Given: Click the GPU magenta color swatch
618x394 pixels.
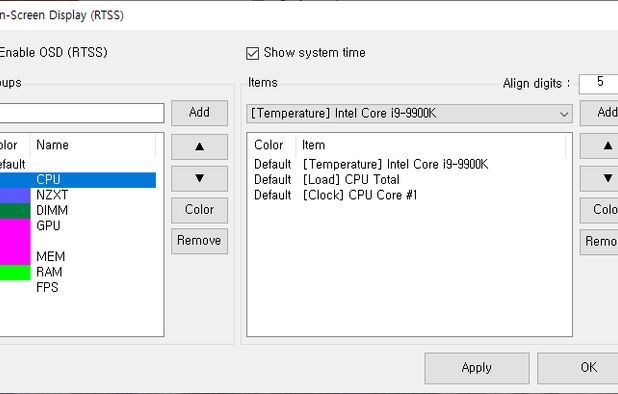Looking at the screenshot, I should point(15,226).
